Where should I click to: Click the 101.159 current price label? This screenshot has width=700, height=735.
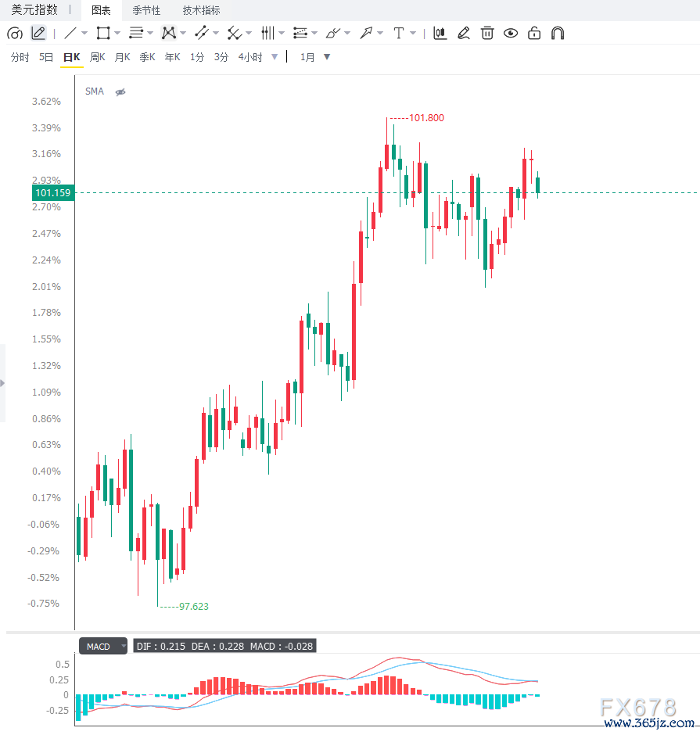tap(53, 192)
